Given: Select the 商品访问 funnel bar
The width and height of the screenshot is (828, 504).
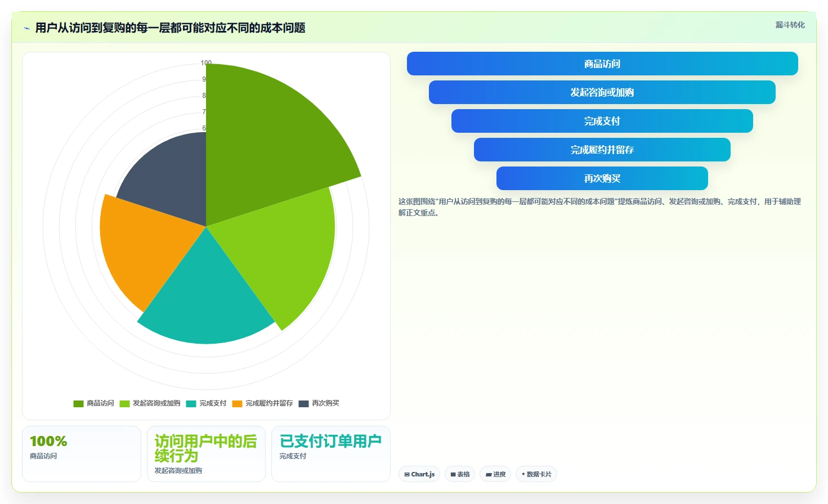Looking at the screenshot, I should click(x=602, y=64).
